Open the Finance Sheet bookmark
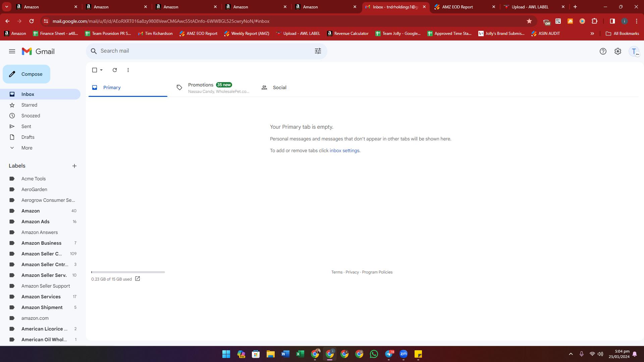This screenshot has width=644, height=362. 55,34
